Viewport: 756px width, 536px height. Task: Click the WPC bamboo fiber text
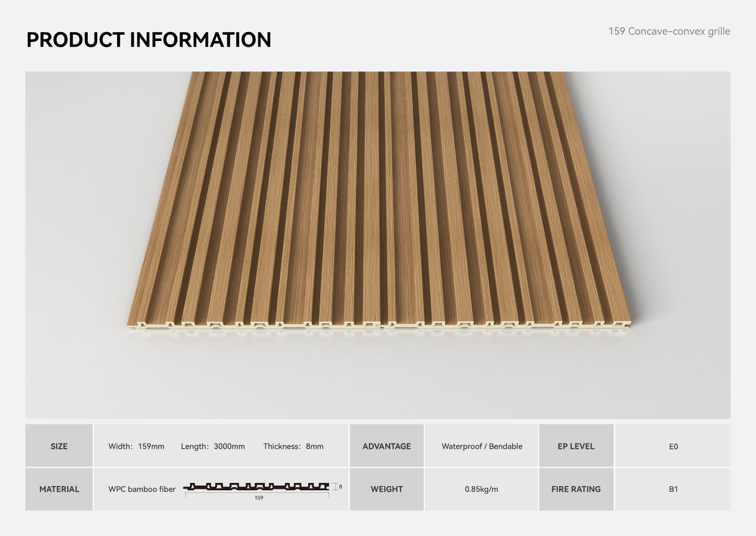click(x=142, y=489)
